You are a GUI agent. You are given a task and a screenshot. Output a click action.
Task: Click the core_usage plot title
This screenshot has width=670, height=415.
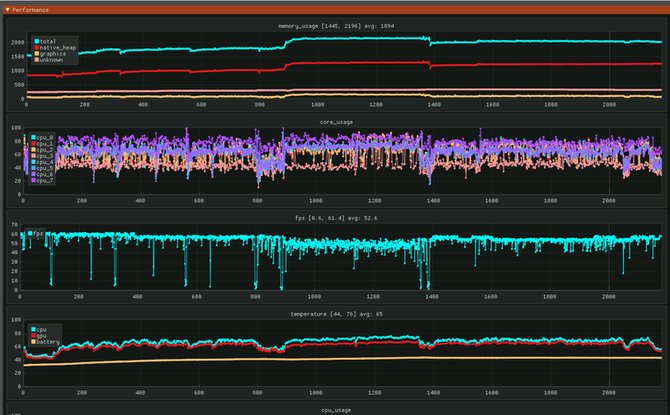tap(334, 122)
